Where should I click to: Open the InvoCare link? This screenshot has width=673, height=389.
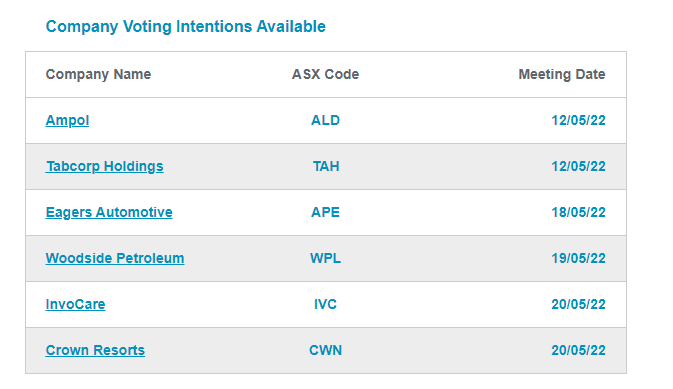(x=76, y=304)
